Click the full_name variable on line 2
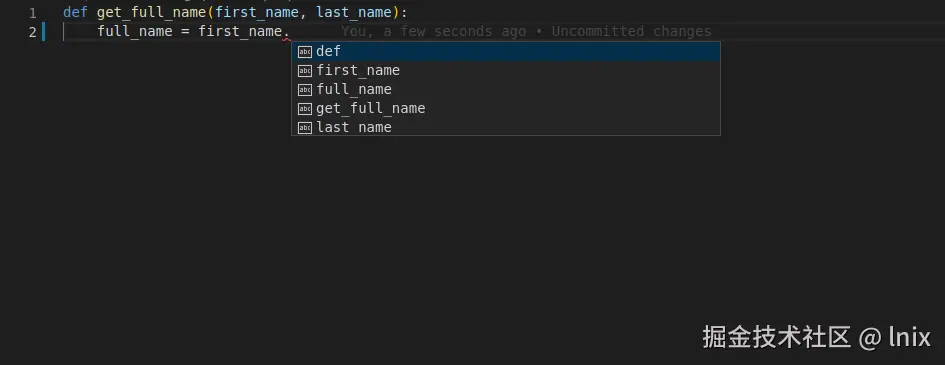Viewport: 945px width, 365px height. (x=135, y=31)
